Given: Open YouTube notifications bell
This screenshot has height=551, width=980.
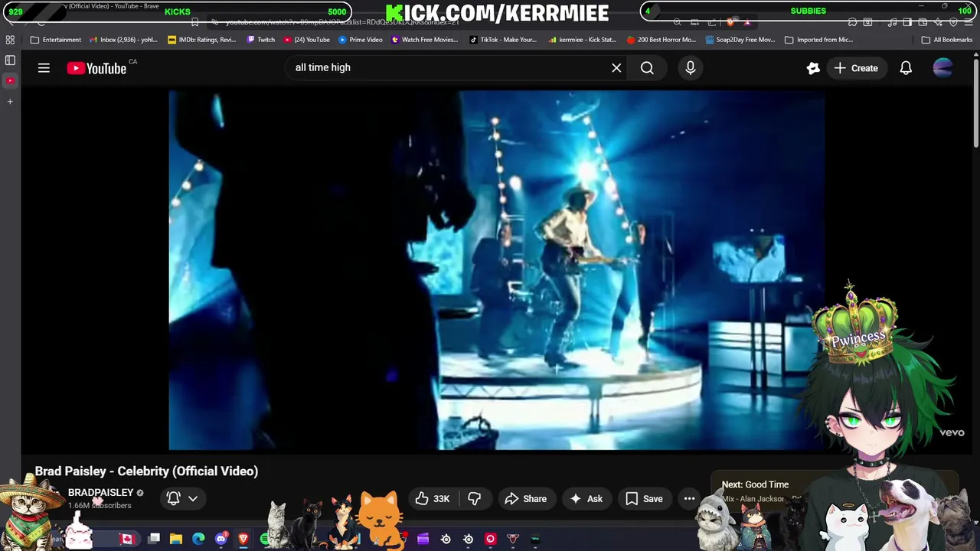Looking at the screenshot, I should 906,68.
